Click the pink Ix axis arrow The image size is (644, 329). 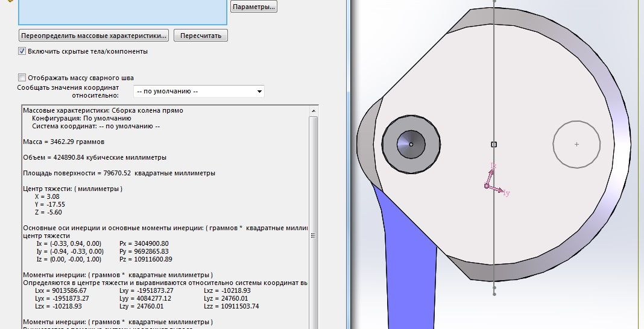[x=492, y=169]
